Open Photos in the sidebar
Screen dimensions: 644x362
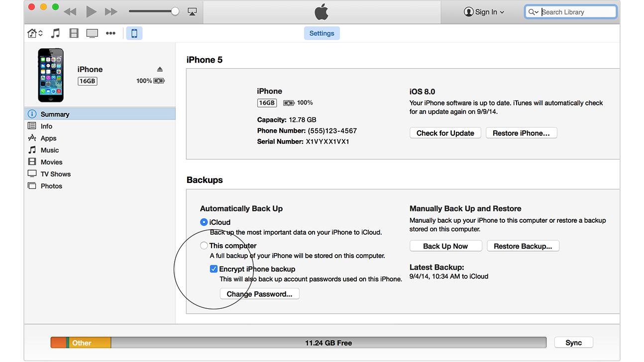100,186
